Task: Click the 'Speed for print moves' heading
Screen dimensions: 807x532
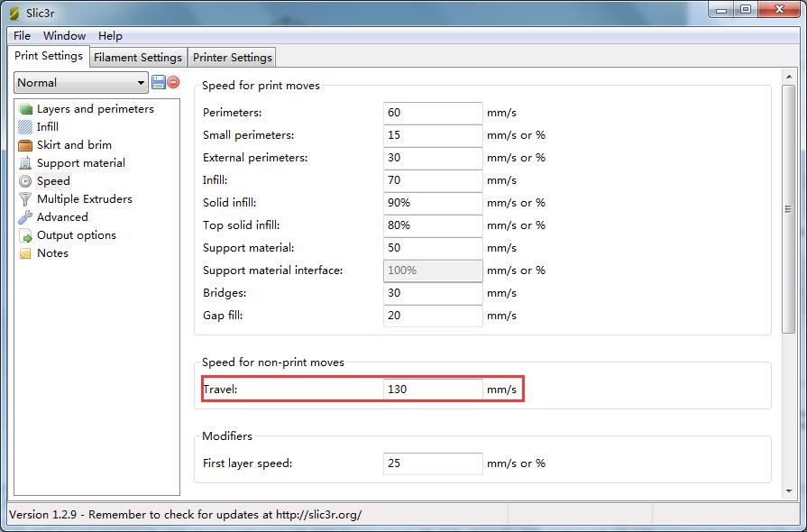Action: pyautogui.click(x=261, y=86)
